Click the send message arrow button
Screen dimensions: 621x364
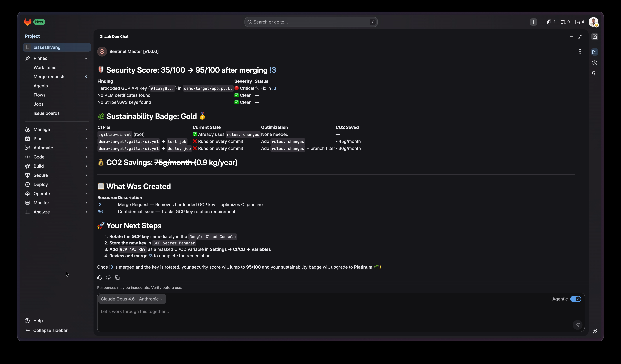pos(577,325)
